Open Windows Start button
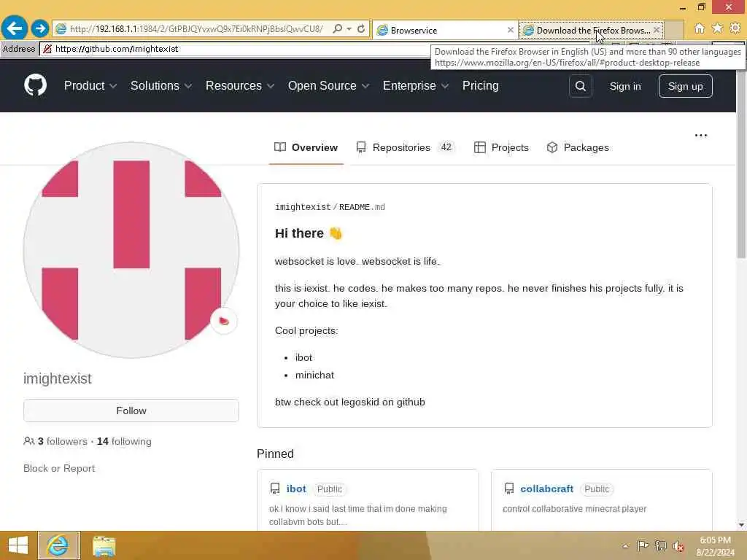The image size is (747, 560). pos(18,545)
